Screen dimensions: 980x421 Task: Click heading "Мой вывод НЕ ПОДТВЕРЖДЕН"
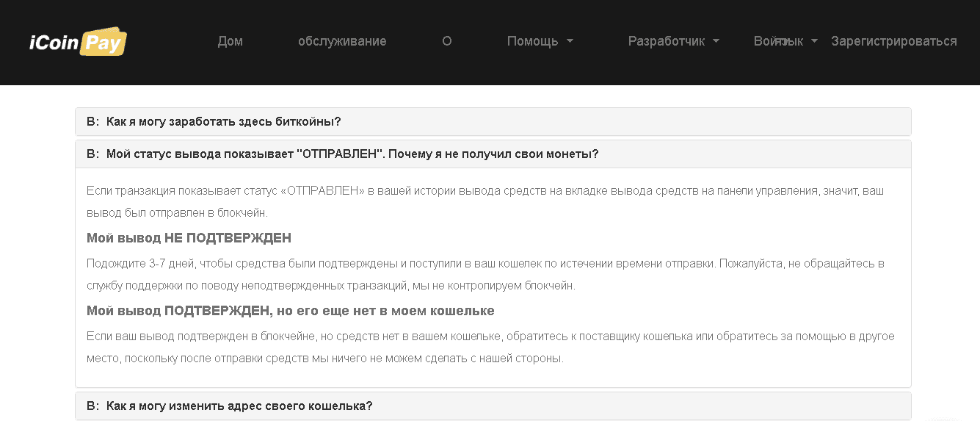(x=189, y=238)
